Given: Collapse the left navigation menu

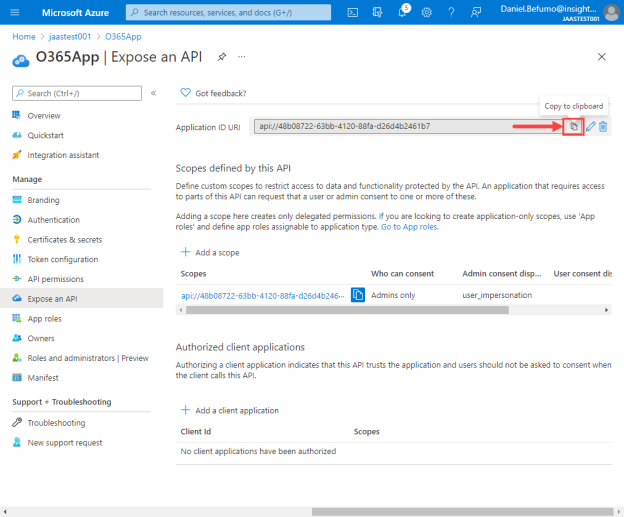Looking at the screenshot, I should 153,93.
